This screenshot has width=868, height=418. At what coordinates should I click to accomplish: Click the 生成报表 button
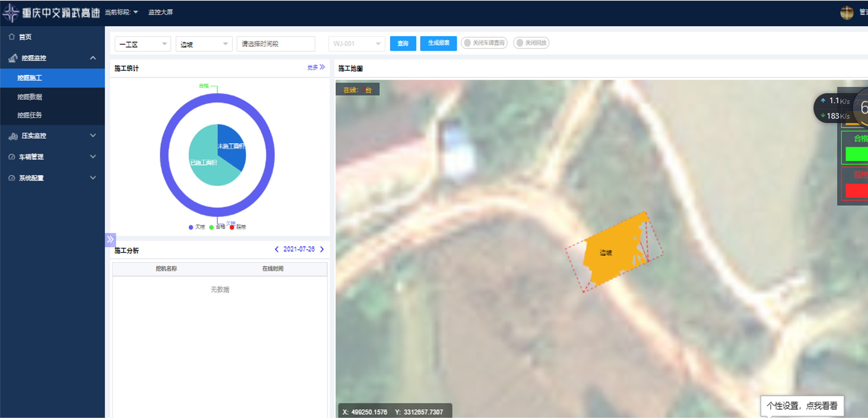pyautogui.click(x=438, y=43)
